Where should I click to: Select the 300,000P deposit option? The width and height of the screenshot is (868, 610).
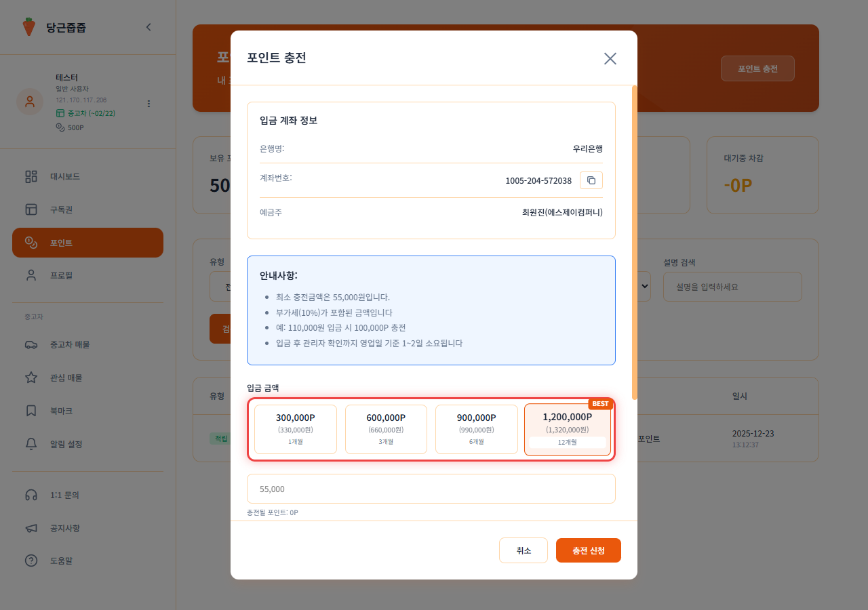click(x=295, y=428)
